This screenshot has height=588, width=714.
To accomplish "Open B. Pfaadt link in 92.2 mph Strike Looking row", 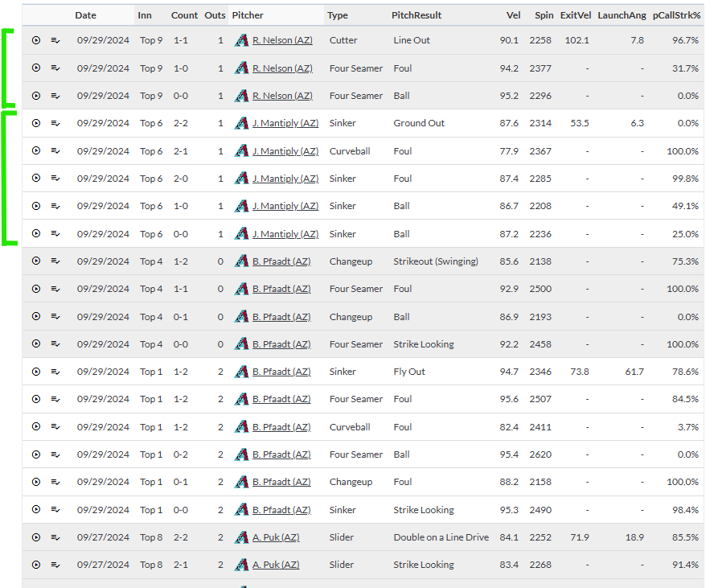I will (x=281, y=344).
